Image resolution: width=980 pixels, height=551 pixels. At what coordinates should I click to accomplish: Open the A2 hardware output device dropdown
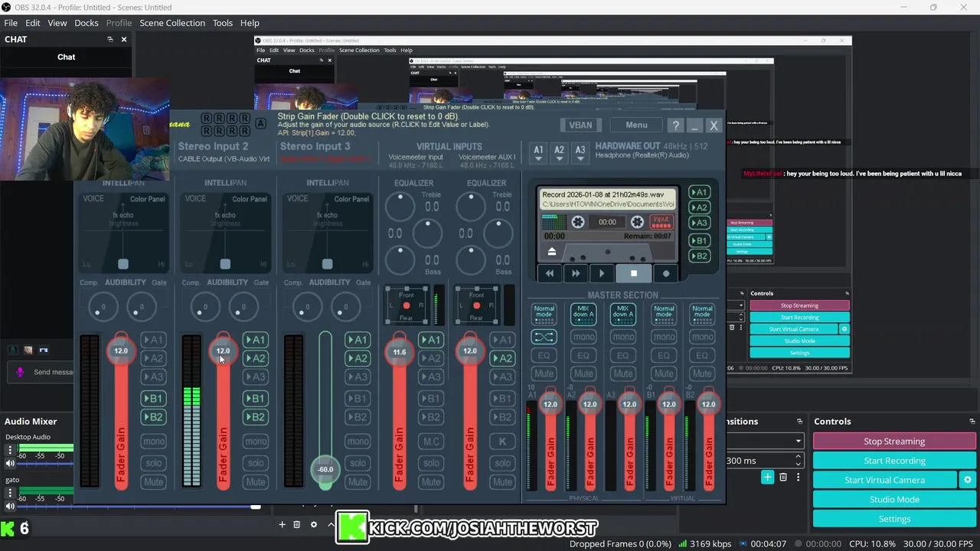[x=559, y=153]
